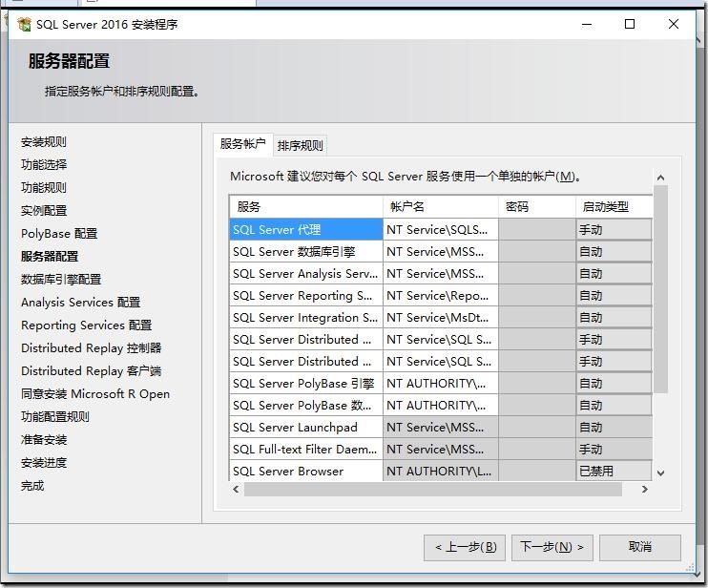Click Analysis Services 配置 step in sidebar
This screenshot has width=708, height=588.
click(x=81, y=303)
